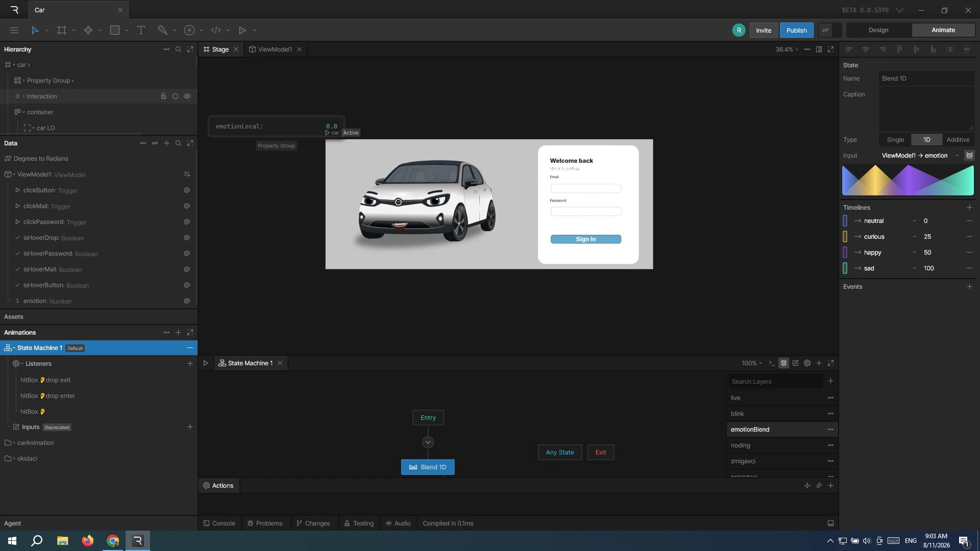Set blend type to Additive
This screenshot has height=551, width=980.
click(958, 140)
